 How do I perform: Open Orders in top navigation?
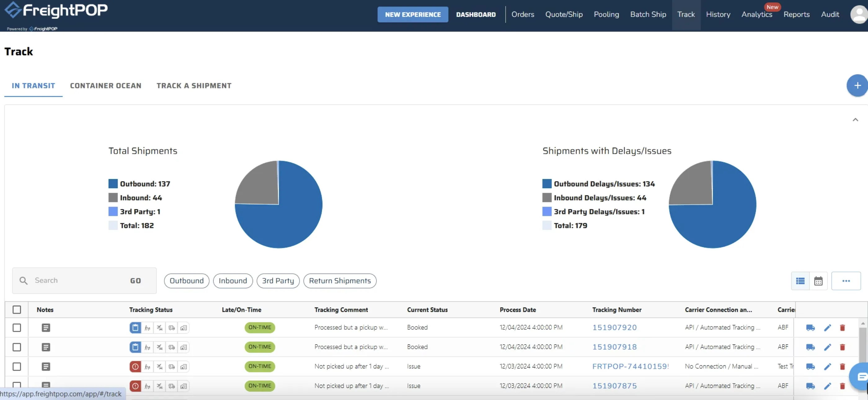(523, 14)
